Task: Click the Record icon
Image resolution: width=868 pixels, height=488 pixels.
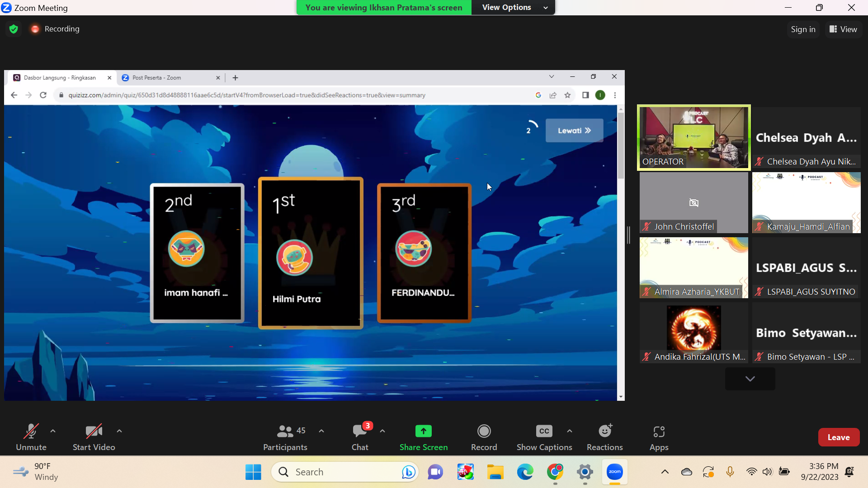Action: point(484,431)
